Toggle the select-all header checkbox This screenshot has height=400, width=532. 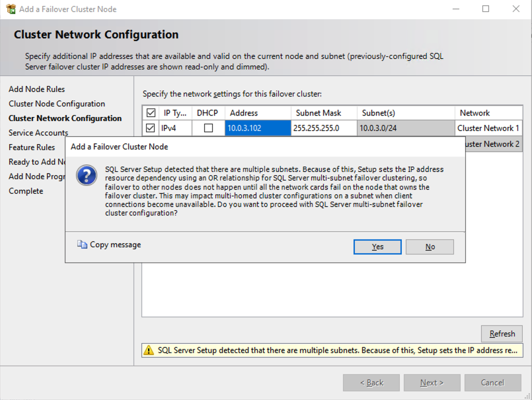[x=151, y=113]
